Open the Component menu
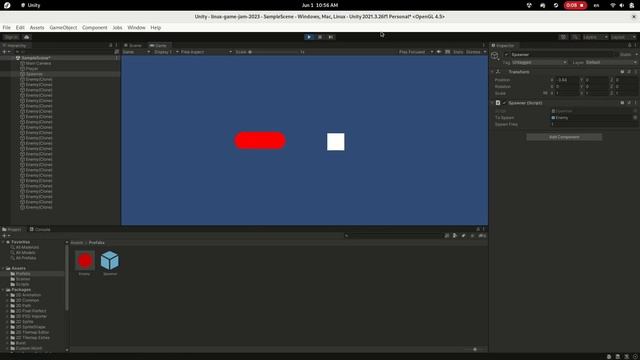Screen dimensions: 640x360 pyautogui.click(x=94, y=28)
